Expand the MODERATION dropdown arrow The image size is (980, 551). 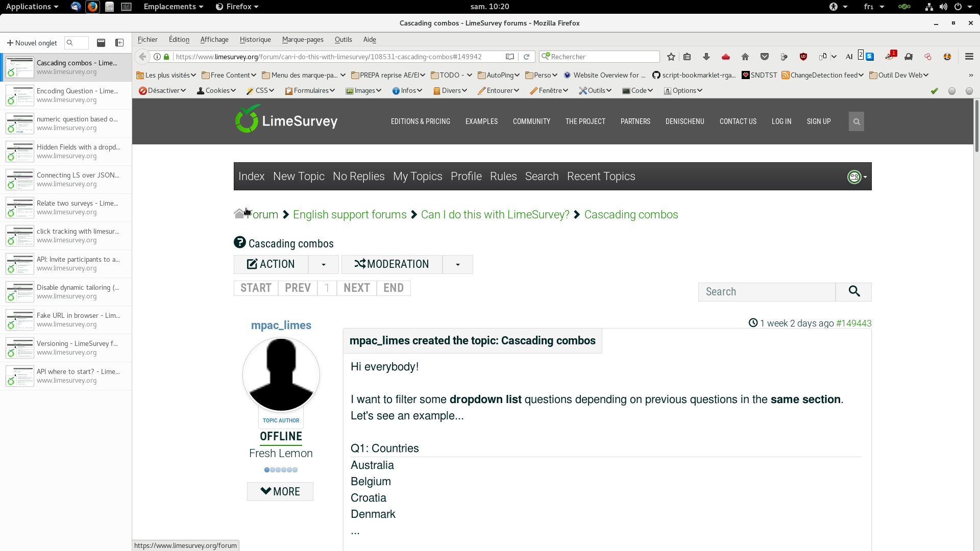click(x=458, y=264)
